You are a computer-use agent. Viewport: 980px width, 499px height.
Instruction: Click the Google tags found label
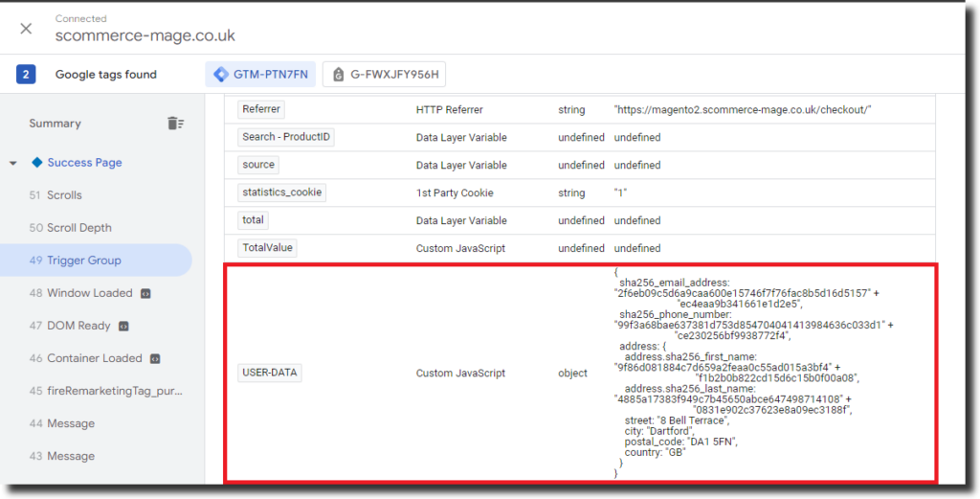(x=105, y=75)
